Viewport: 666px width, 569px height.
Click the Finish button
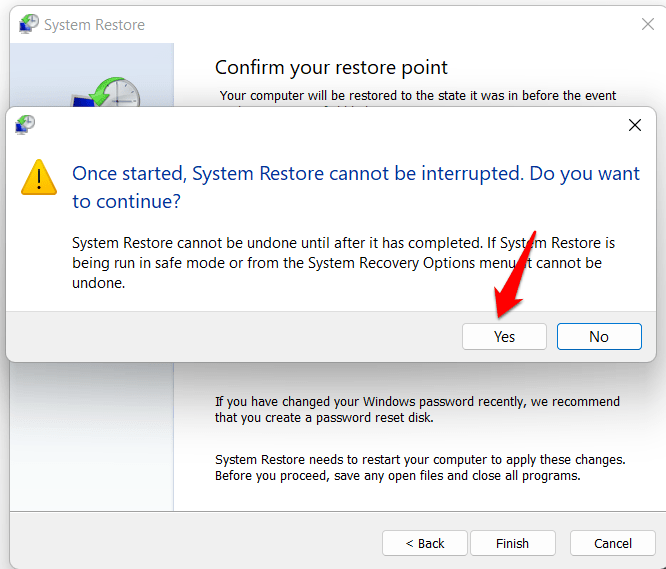[x=512, y=543]
